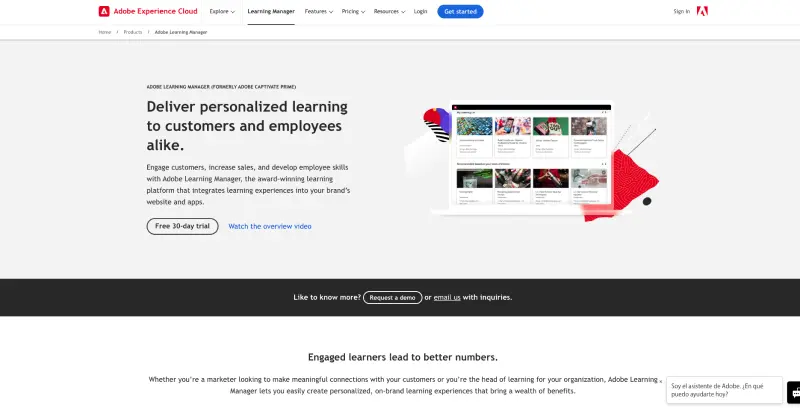Click the email us link
Image resolution: width=800 pixels, height=408 pixels.
(447, 297)
